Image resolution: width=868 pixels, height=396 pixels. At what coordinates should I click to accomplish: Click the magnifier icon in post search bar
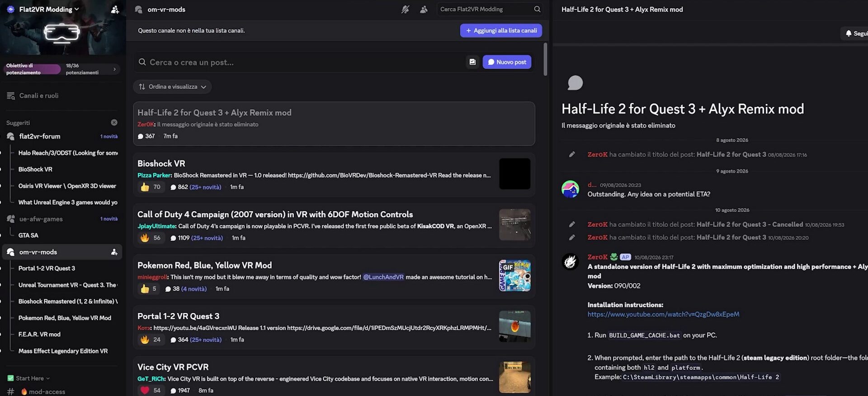click(x=142, y=62)
